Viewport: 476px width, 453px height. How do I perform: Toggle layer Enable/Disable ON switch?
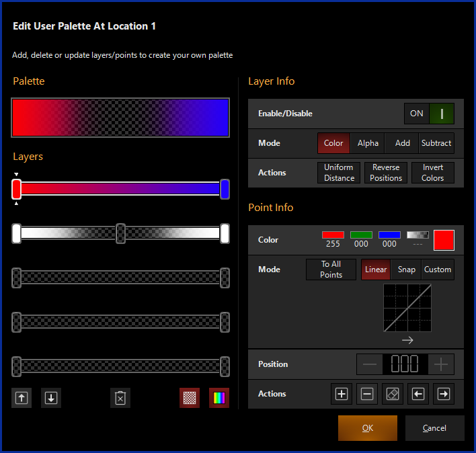coord(429,114)
